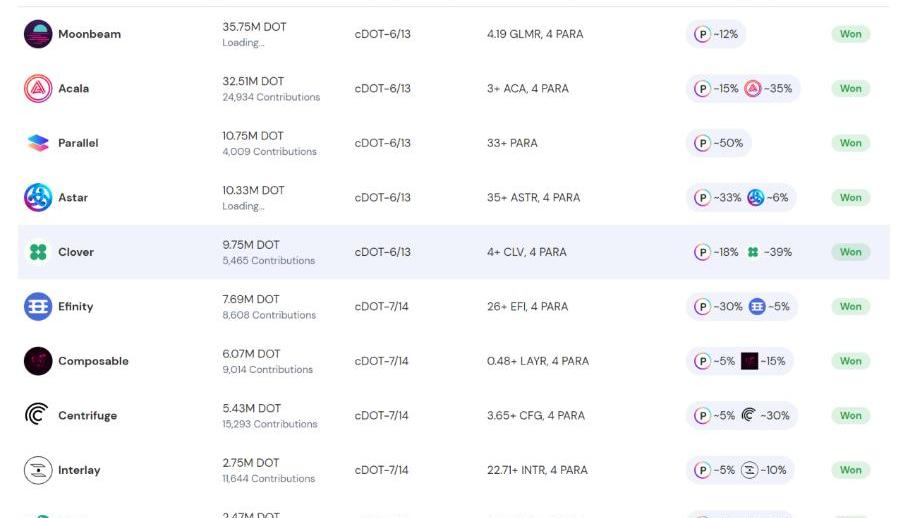Click Parallel's ~50% bonus pill
903x518 pixels.
719,143
